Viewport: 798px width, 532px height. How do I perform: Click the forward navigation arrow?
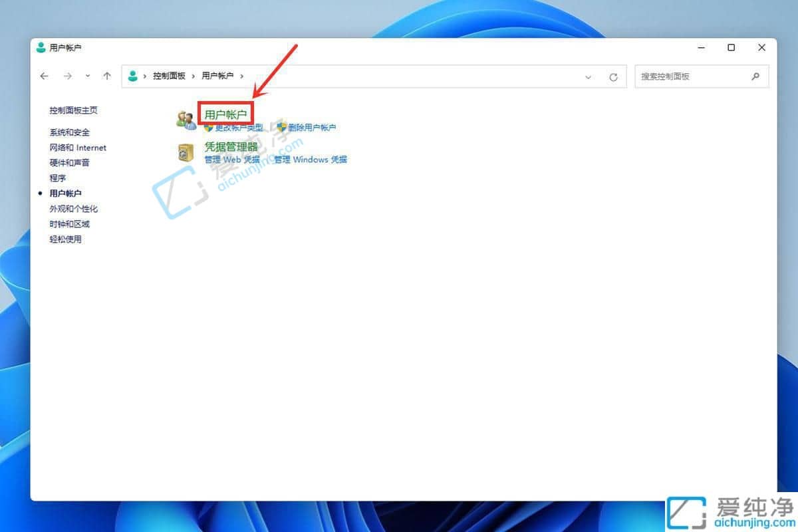(67, 76)
